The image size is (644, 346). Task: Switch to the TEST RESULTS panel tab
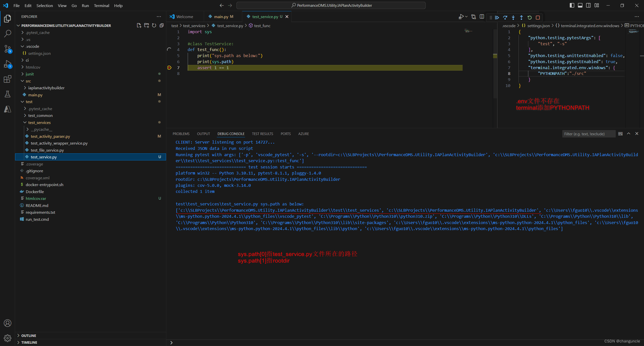coord(262,134)
